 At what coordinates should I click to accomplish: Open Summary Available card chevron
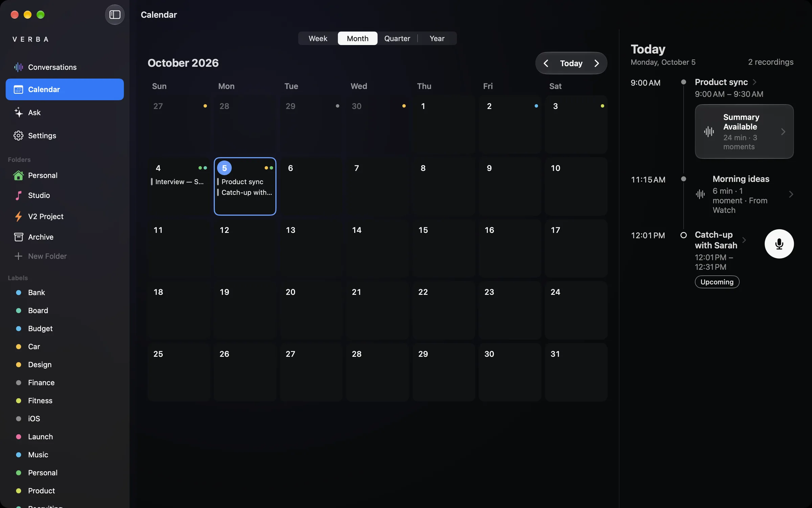click(783, 132)
